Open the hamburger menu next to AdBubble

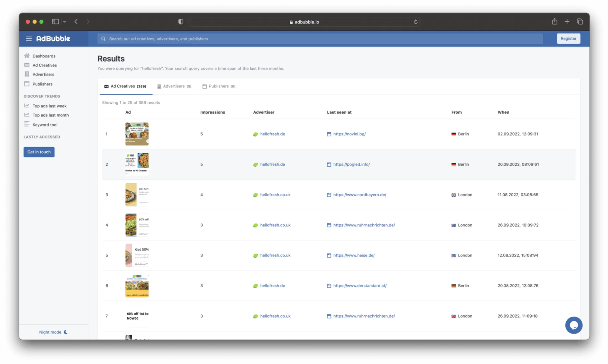tap(29, 39)
